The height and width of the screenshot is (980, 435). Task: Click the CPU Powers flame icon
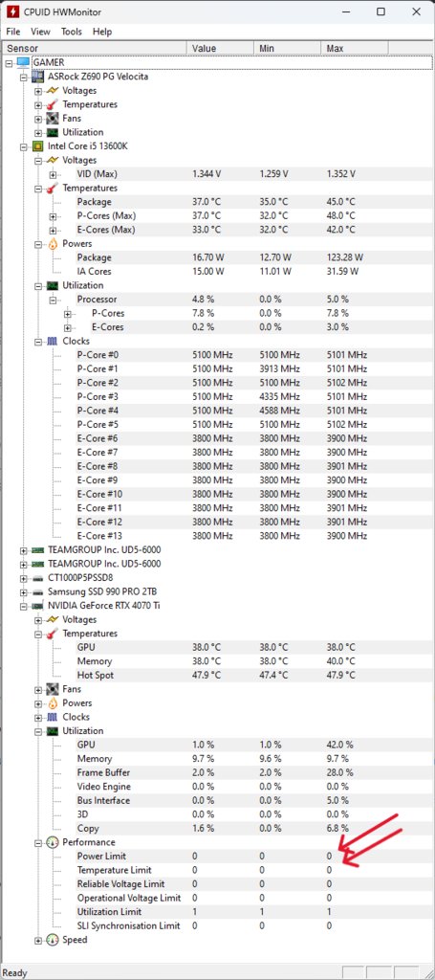54,244
